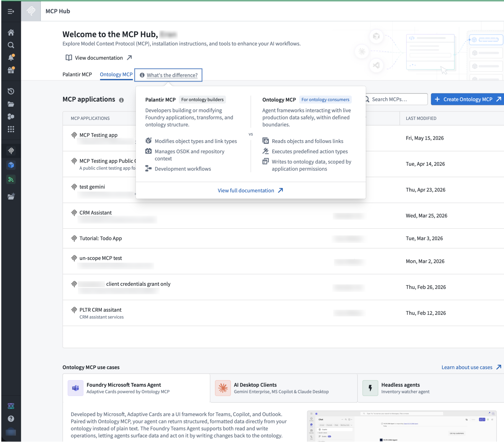
Task: Click the orange asterisk AI Desktop Clients icon
Action: tap(223, 388)
